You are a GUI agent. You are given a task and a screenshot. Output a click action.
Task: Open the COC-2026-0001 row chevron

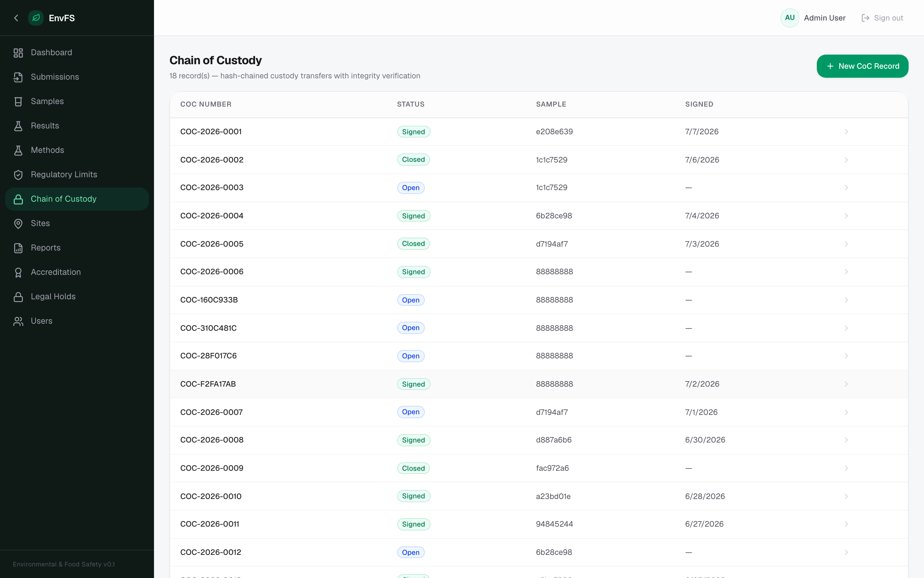tap(846, 132)
